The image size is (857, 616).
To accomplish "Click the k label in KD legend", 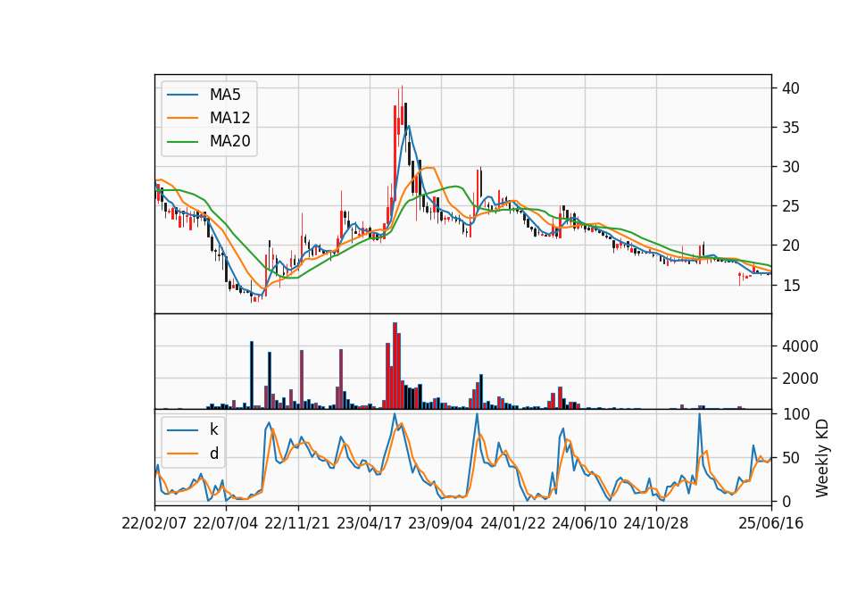I will pyautogui.click(x=213, y=429).
